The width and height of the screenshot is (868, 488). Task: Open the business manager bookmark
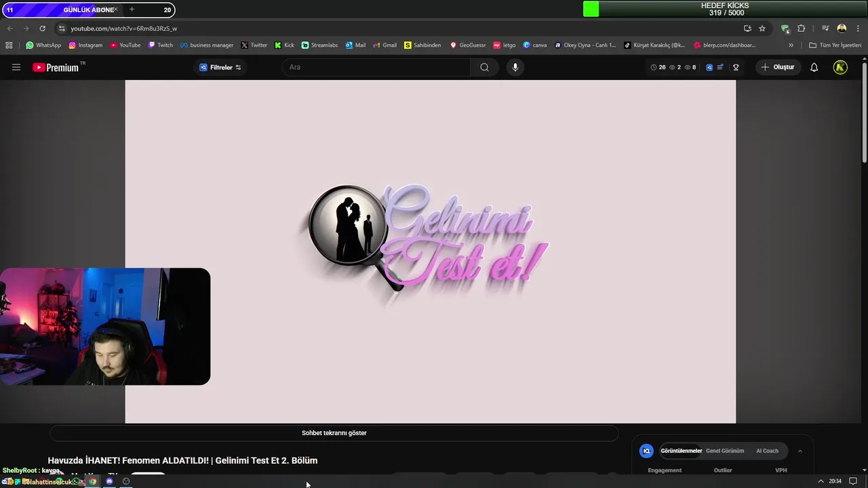pos(207,45)
